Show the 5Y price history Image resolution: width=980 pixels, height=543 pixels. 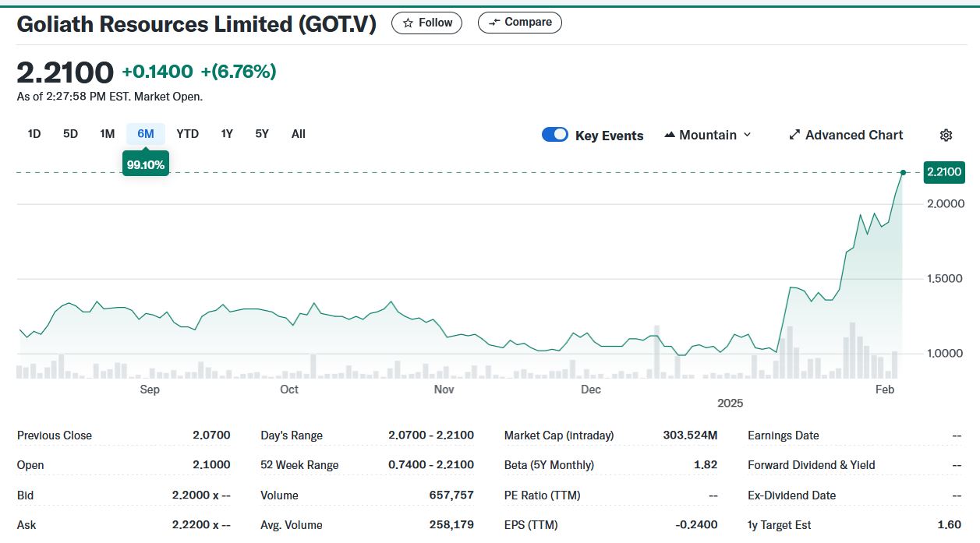click(262, 134)
